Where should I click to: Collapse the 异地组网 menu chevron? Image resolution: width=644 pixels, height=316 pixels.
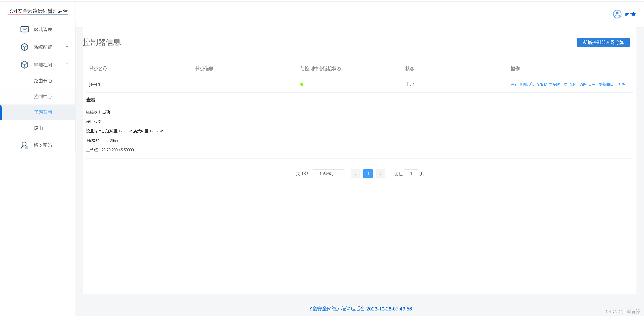(x=67, y=64)
